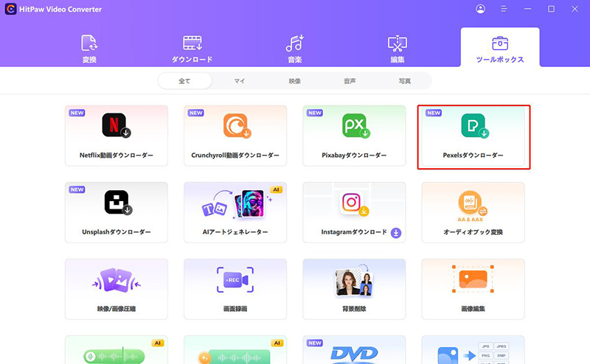Image resolution: width=590 pixels, height=364 pixels.
Task: Click the Instagram download arrow badge
Action: pos(396,233)
